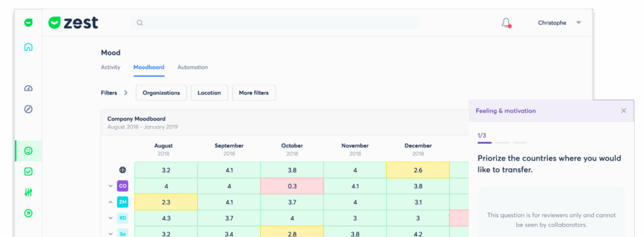Click the globe icon company row
Screen dimensions: 644x237
click(x=123, y=170)
